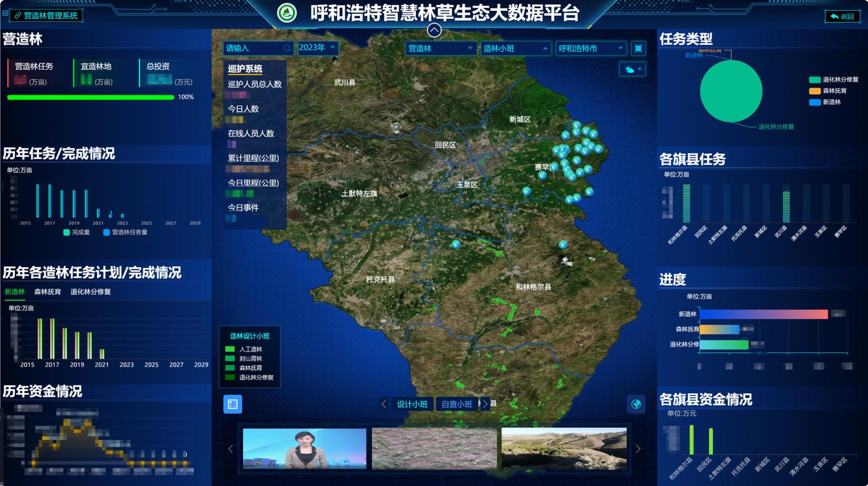Open the weather layer dropdown
Screen dimensions: 868x486
click(x=632, y=70)
